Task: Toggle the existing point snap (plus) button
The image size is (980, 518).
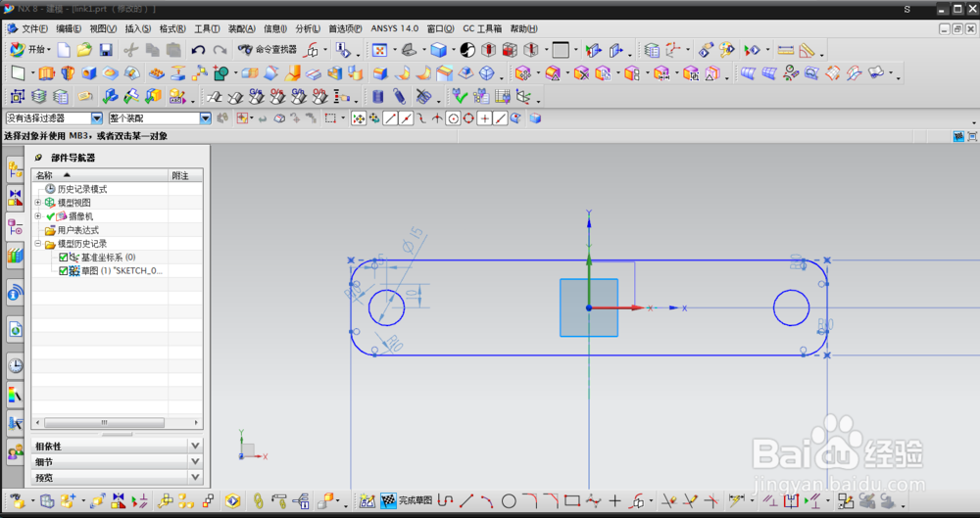Action: 484,118
